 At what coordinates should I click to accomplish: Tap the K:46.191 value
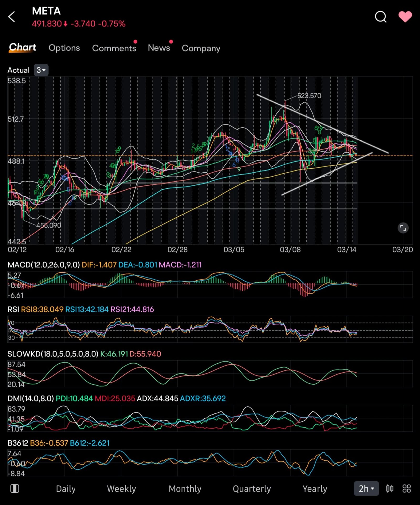click(114, 354)
